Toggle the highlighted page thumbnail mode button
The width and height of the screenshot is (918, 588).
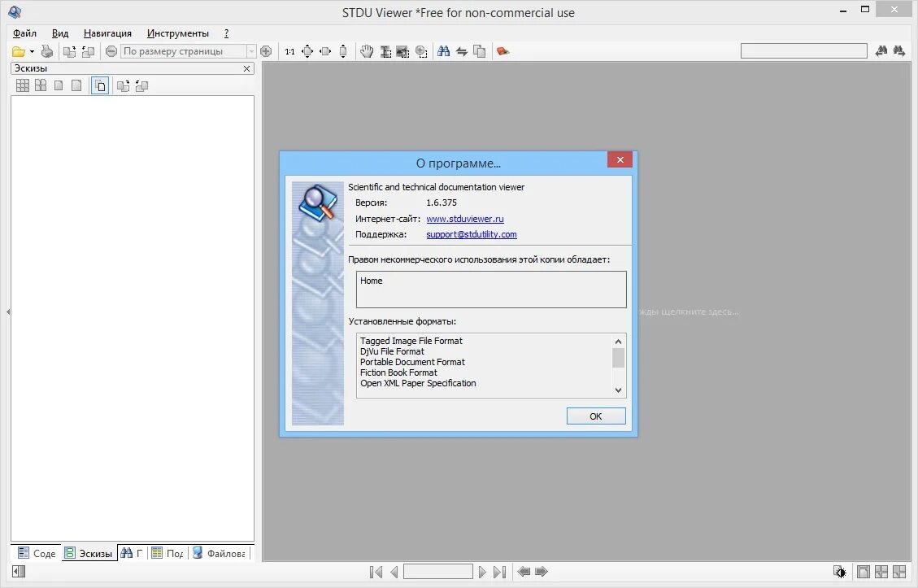(100, 86)
